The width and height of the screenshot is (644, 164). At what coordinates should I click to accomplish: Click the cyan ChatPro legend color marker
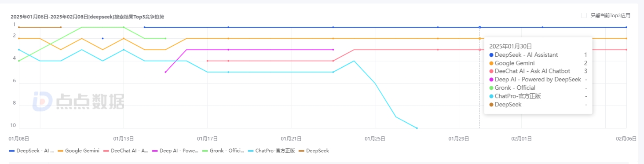tap(251, 151)
